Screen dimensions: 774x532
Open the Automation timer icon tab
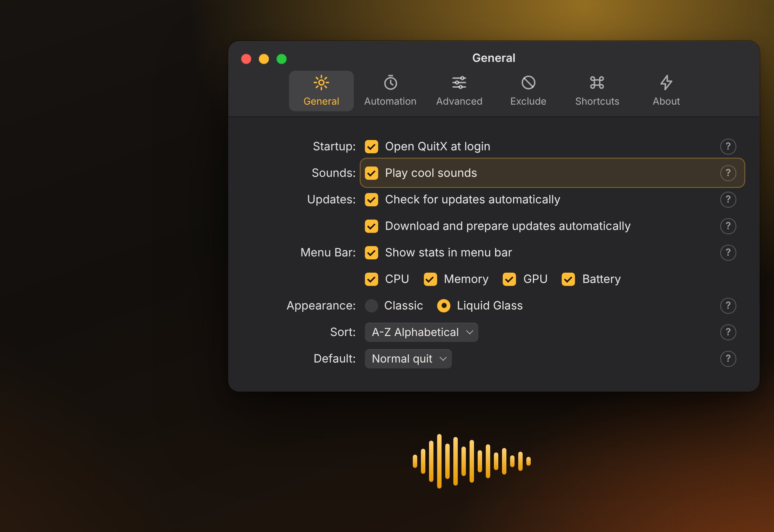pos(390,91)
